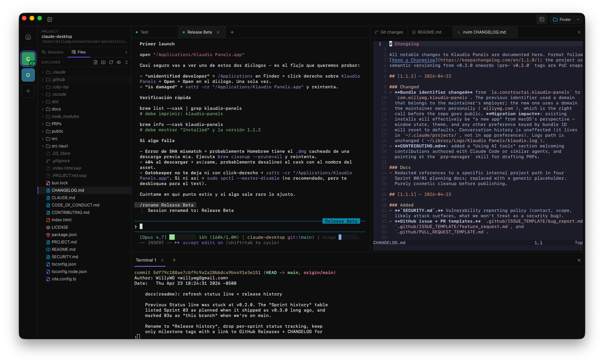Viewport: 604px width, 364px height.
Task: Select the Release Beta session tab
Action: click(x=199, y=32)
